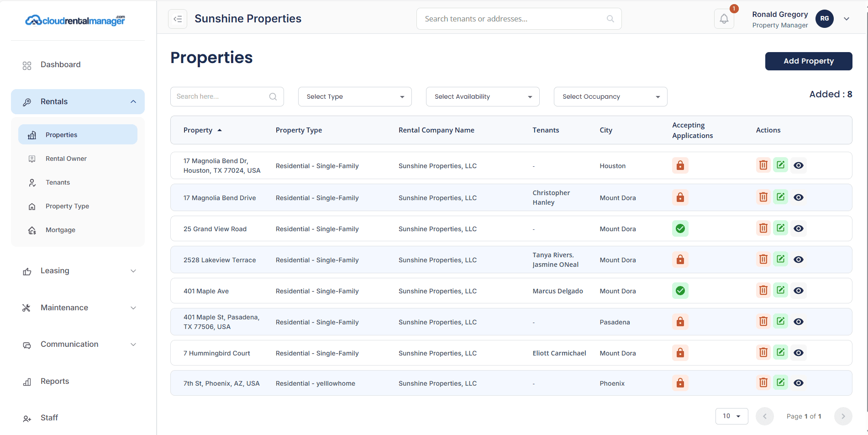Viewport: 868px width, 435px height.
Task: Click the Add Property button
Action: [808, 61]
